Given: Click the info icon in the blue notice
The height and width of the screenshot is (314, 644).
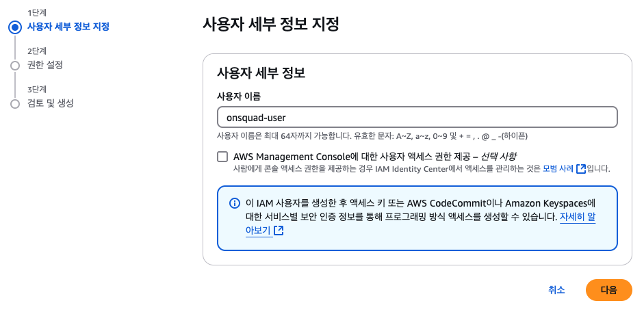Looking at the screenshot, I should point(234,203).
